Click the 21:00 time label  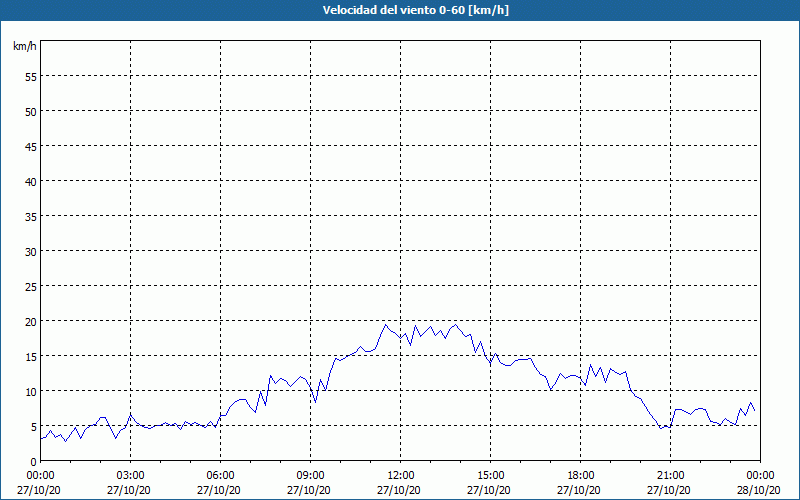[x=670, y=476]
